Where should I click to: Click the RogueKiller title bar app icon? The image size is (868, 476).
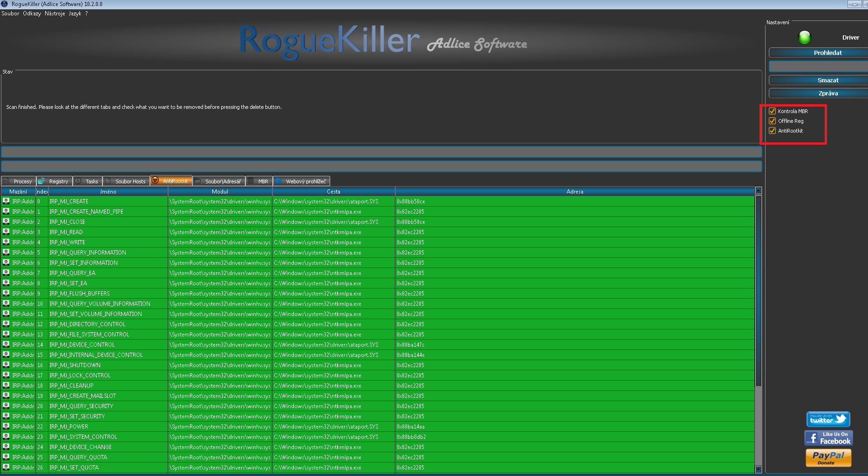pos(5,4)
